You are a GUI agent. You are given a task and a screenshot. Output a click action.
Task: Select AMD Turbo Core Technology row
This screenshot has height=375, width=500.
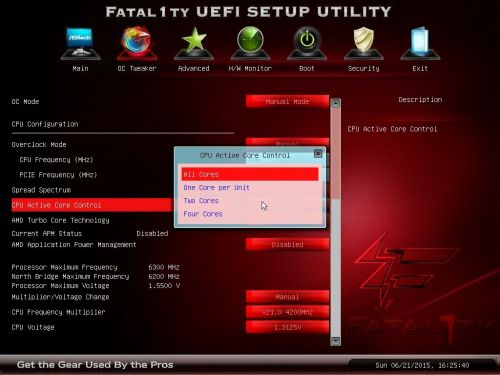60,220
